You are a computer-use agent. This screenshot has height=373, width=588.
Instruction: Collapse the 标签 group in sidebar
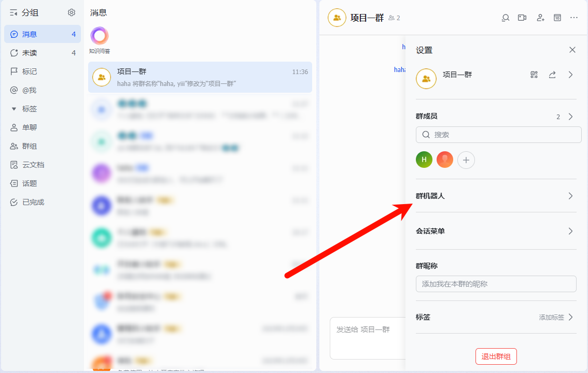(14, 109)
